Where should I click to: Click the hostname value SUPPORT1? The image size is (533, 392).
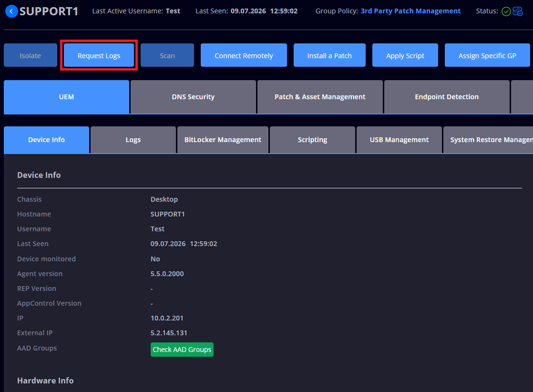click(168, 214)
